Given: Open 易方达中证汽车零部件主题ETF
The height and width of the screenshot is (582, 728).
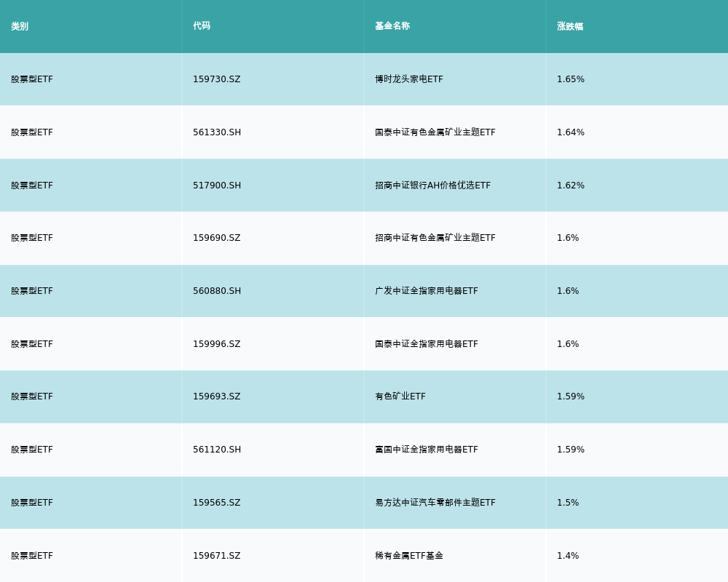Looking at the screenshot, I should (435, 503).
